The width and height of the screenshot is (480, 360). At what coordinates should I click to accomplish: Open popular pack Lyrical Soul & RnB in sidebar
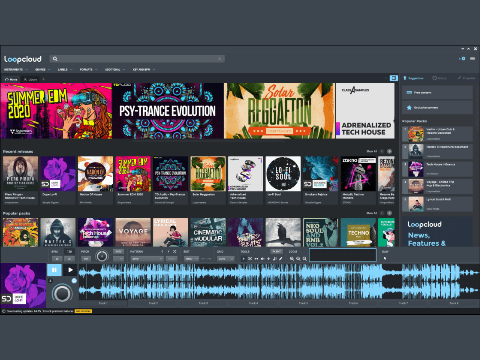click(x=437, y=204)
